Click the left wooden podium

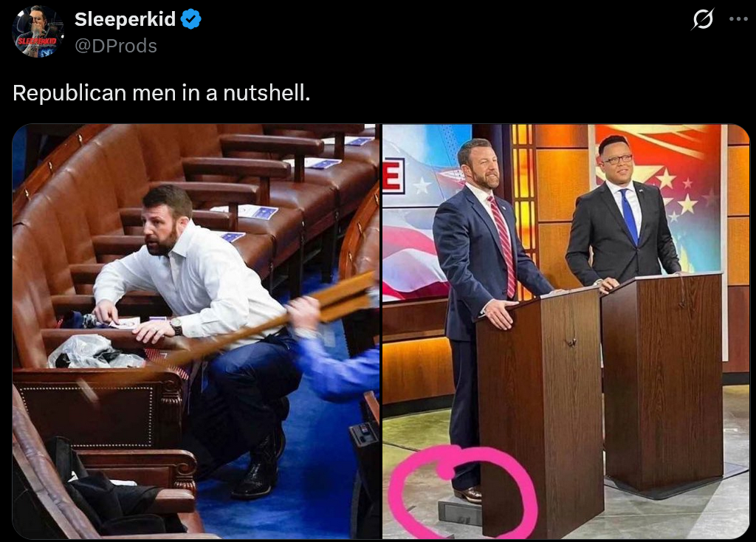(539, 412)
